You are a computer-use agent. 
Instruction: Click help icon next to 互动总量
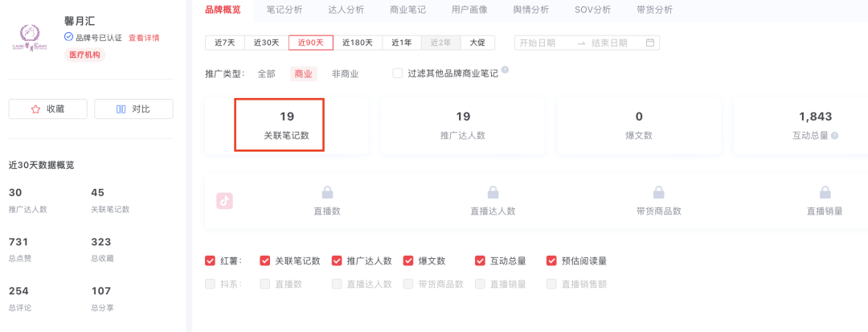834,136
